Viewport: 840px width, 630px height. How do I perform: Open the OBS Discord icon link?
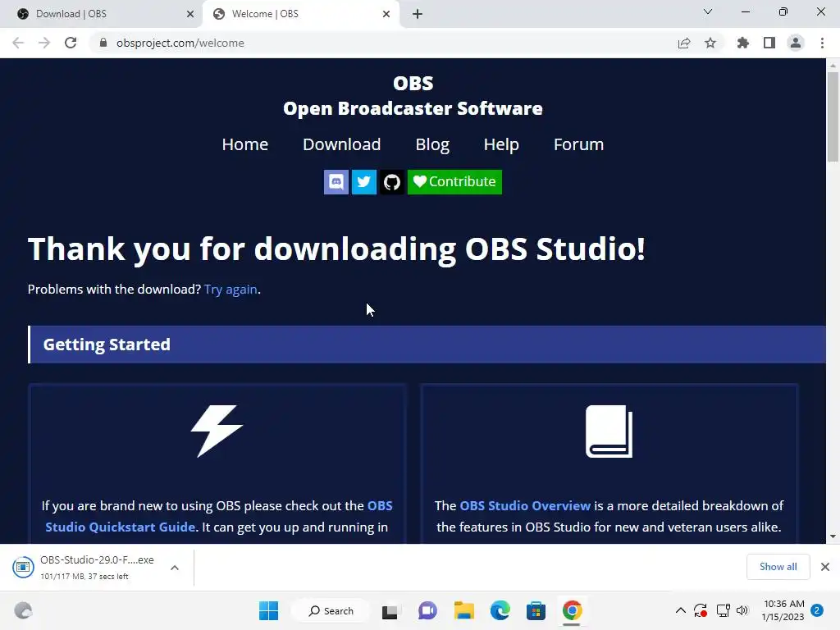click(336, 182)
